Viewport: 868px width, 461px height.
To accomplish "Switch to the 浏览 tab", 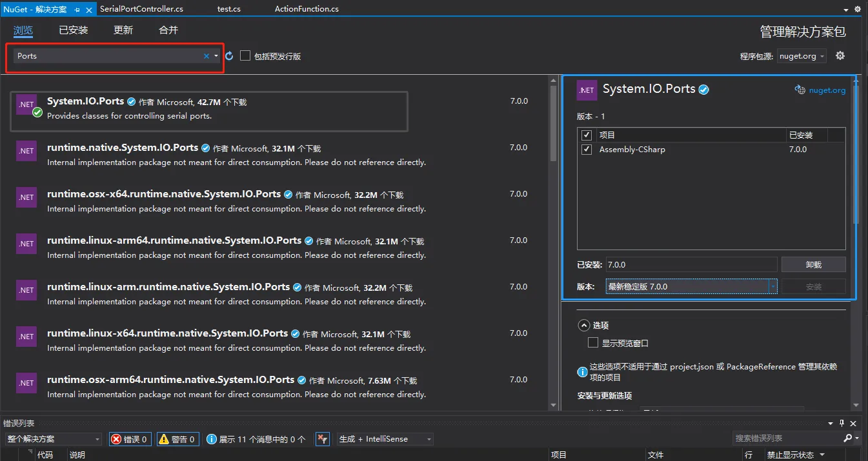I will click(23, 30).
